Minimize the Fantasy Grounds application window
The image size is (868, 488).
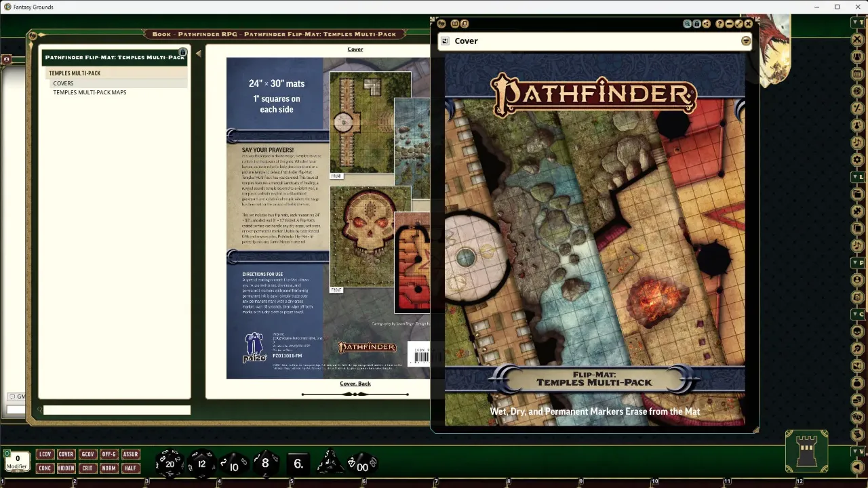click(816, 7)
